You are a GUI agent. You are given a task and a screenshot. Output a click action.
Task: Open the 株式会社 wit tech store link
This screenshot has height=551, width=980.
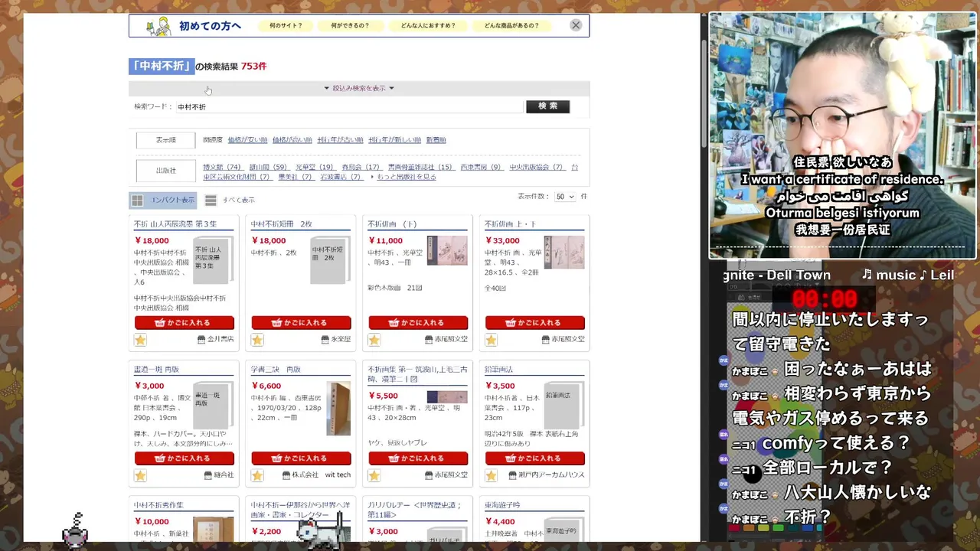coord(316,475)
